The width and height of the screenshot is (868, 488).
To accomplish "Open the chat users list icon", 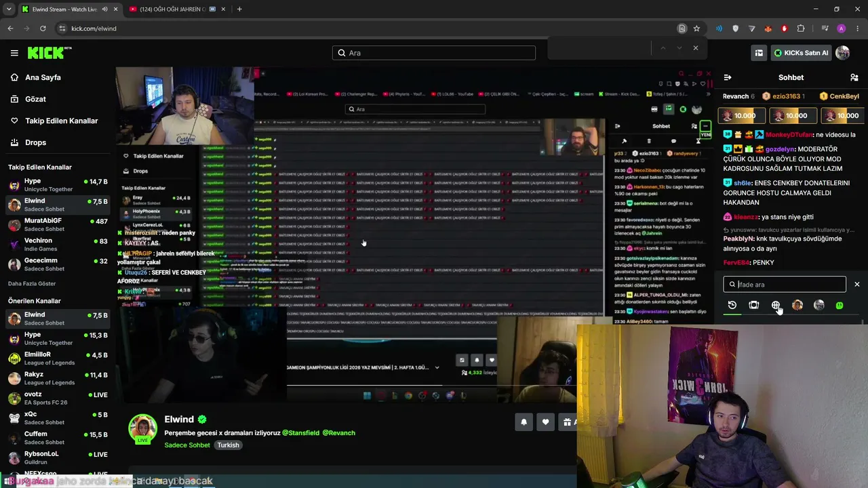I will [854, 77].
